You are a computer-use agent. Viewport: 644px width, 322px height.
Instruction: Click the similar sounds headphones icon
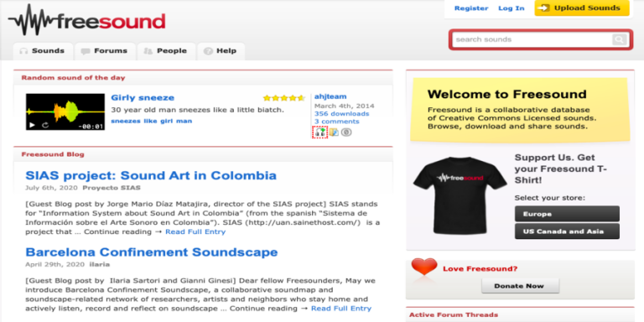[320, 132]
